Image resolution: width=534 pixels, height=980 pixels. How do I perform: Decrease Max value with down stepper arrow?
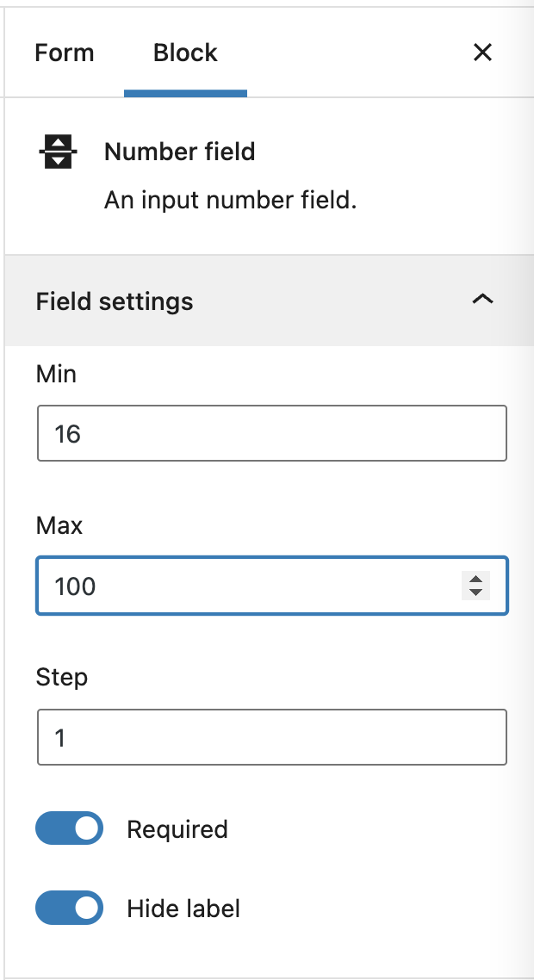(x=475, y=592)
